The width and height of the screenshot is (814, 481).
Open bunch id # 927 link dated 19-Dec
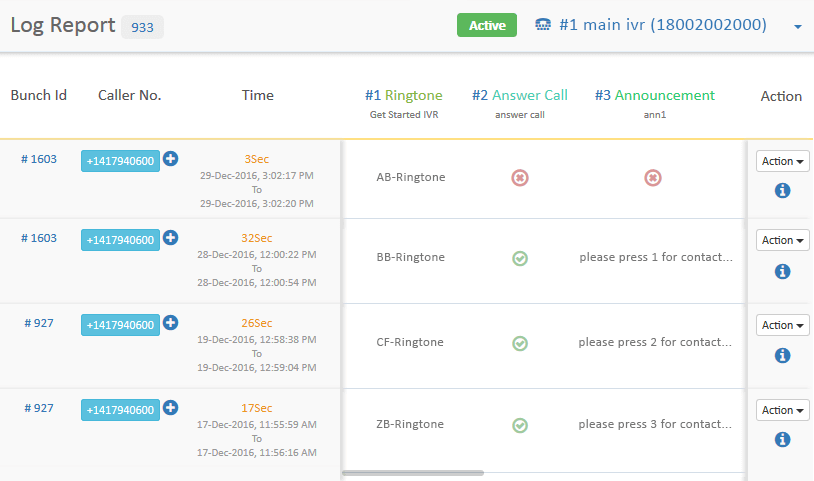point(39,323)
